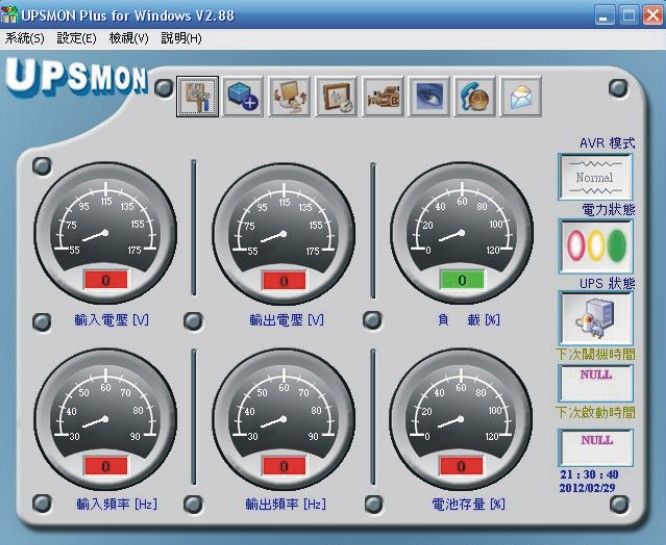The image size is (666, 545).
Task: Click the blue eye toolbar icon
Action: pos(429,96)
